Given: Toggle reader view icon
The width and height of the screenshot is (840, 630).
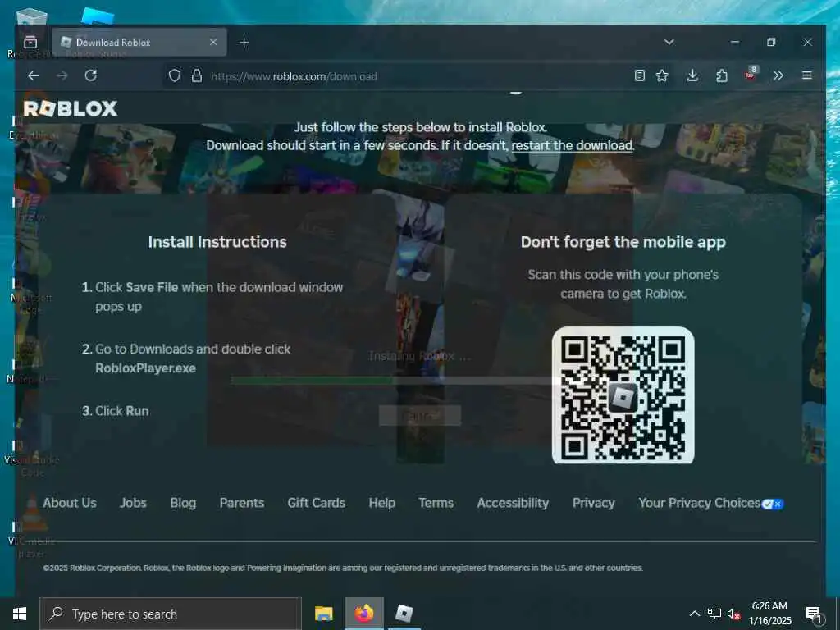Looking at the screenshot, I should point(639,75).
